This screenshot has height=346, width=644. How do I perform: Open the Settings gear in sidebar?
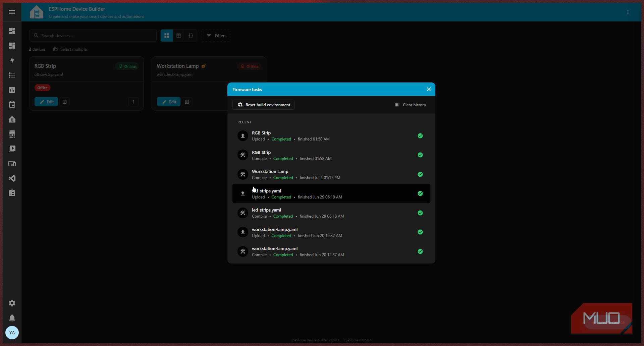click(x=12, y=303)
